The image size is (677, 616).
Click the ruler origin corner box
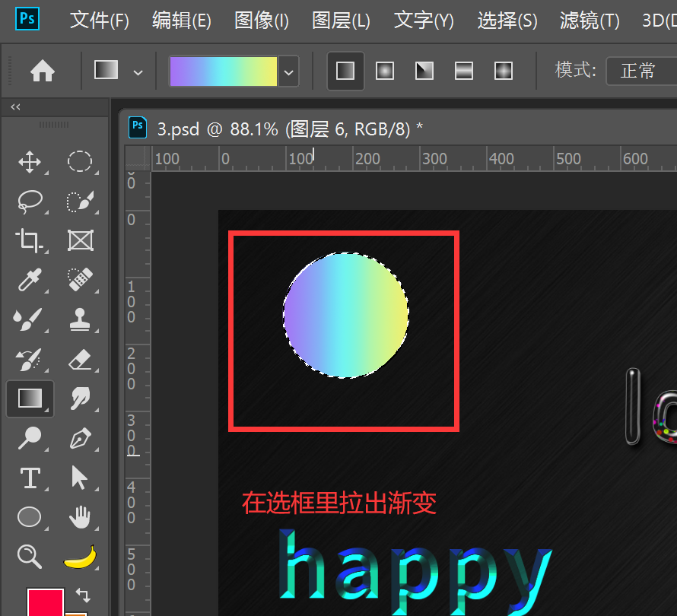click(x=138, y=158)
